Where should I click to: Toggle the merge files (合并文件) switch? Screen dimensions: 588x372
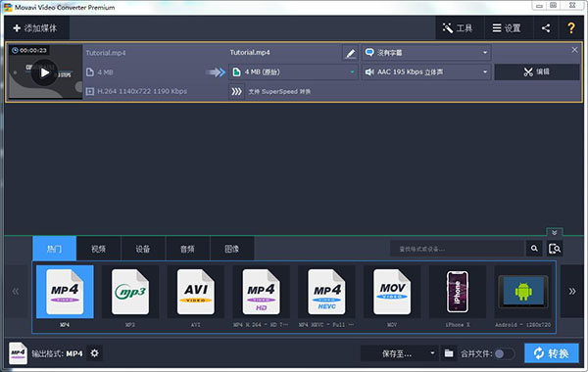pyautogui.click(x=505, y=353)
